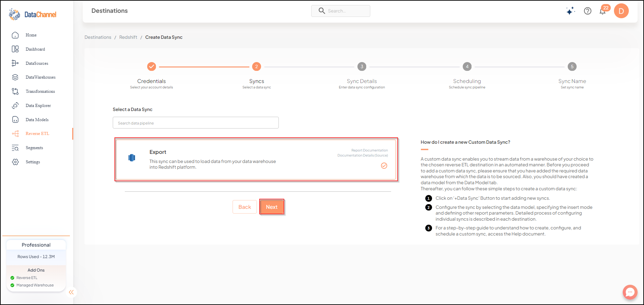Image resolution: width=644 pixels, height=305 pixels.
Task: Open DataWarehouses menu item
Action: click(41, 77)
